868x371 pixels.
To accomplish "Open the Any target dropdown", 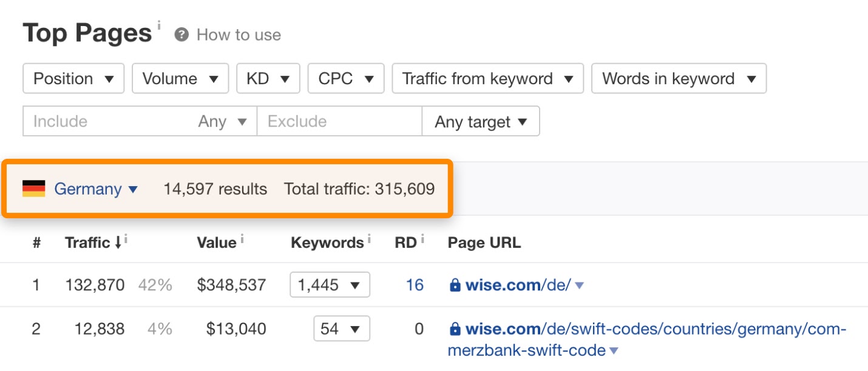I will click(x=481, y=122).
